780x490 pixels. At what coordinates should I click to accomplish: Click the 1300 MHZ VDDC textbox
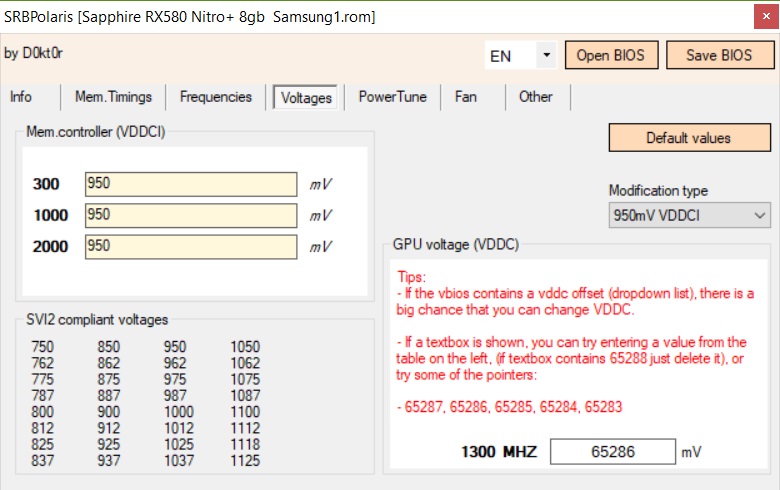[x=613, y=452]
